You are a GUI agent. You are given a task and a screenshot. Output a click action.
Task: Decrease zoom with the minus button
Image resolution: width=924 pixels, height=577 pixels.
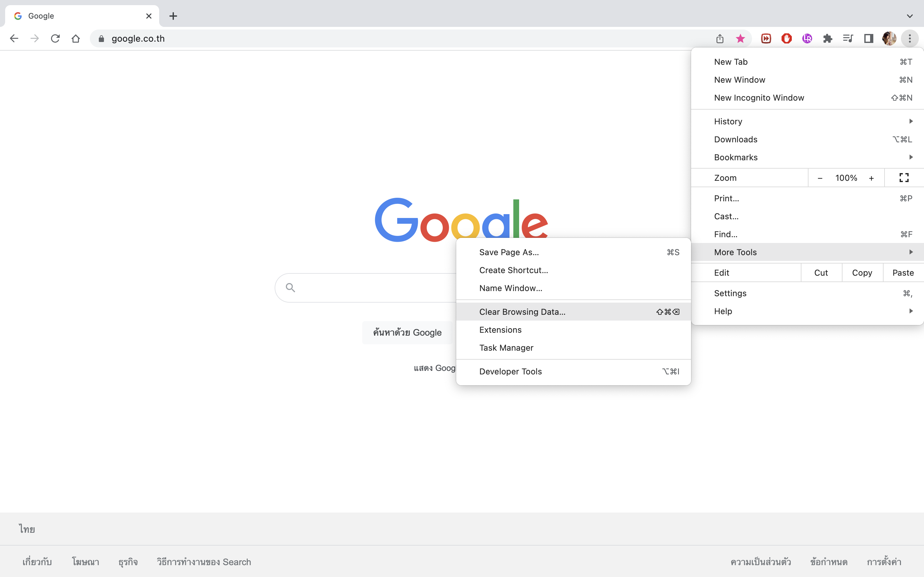tap(820, 178)
